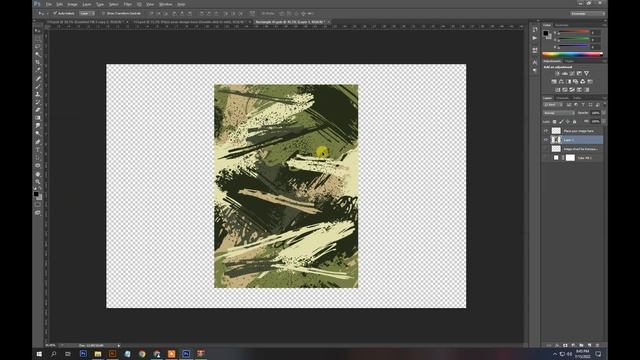Image resolution: width=640 pixels, height=360 pixels.
Task: Open Chrome from the taskbar
Action: 142,354
